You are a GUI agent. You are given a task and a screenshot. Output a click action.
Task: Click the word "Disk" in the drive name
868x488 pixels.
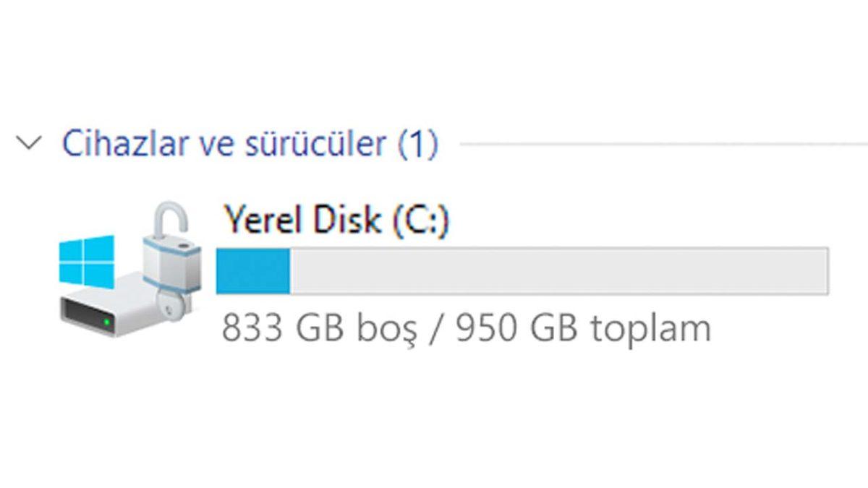347,219
